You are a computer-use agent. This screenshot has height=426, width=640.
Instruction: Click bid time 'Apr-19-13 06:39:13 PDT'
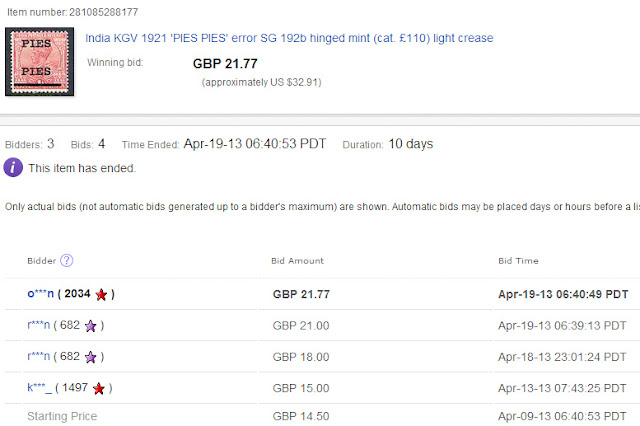pyautogui.click(x=562, y=326)
